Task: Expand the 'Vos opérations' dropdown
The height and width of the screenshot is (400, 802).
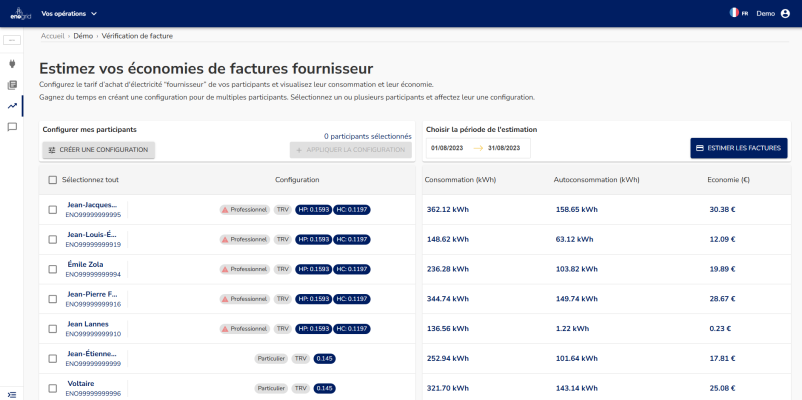Action: pyautogui.click(x=69, y=13)
